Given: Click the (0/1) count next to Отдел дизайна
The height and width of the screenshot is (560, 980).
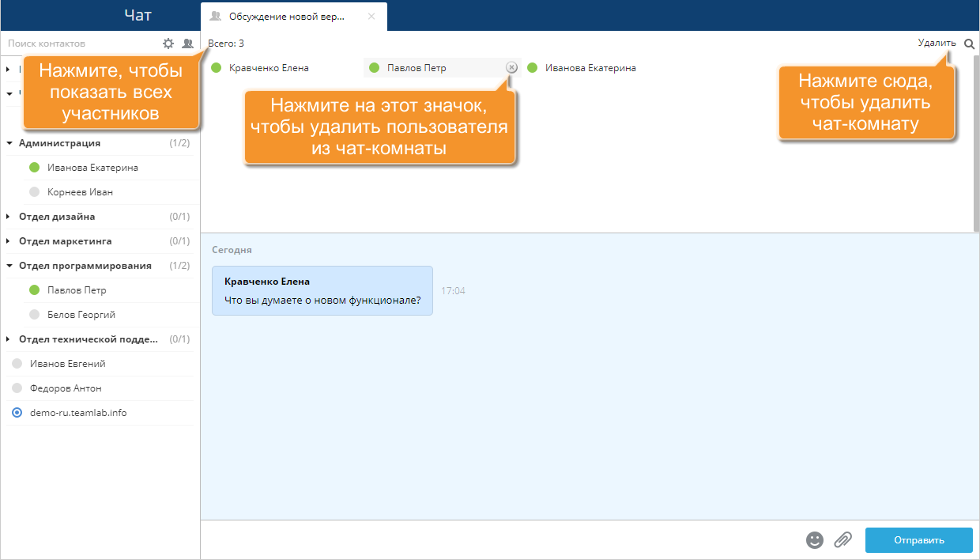Looking at the screenshot, I should pyautogui.click(x=179, y=217).
